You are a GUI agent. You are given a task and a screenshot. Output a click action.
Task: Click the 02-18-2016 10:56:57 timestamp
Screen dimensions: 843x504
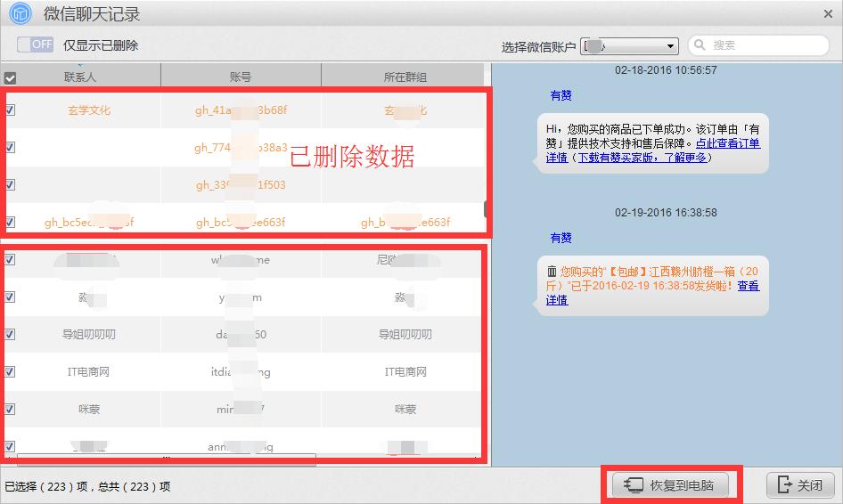tap(666, 69)
